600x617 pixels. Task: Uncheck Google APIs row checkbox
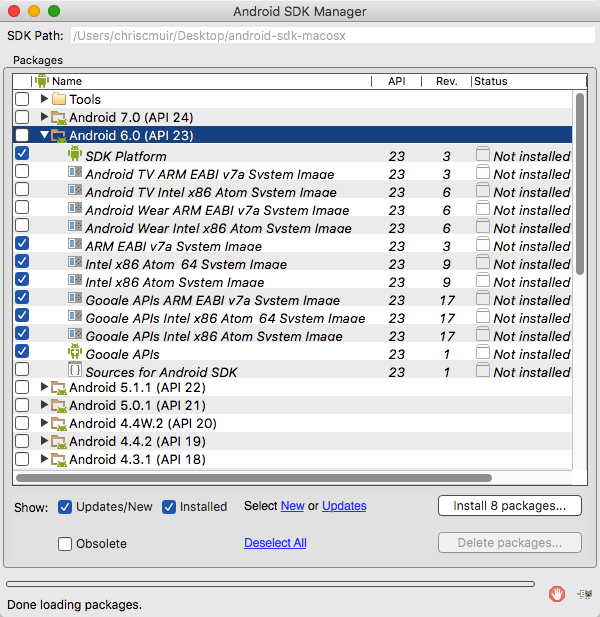[22, 351]
